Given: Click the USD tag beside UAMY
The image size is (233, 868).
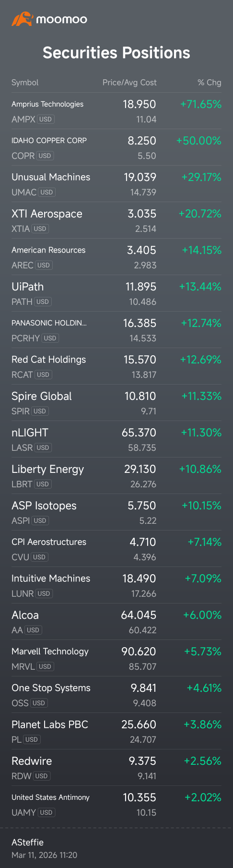Looking at the screenshot, I should (x=47, y=812).
